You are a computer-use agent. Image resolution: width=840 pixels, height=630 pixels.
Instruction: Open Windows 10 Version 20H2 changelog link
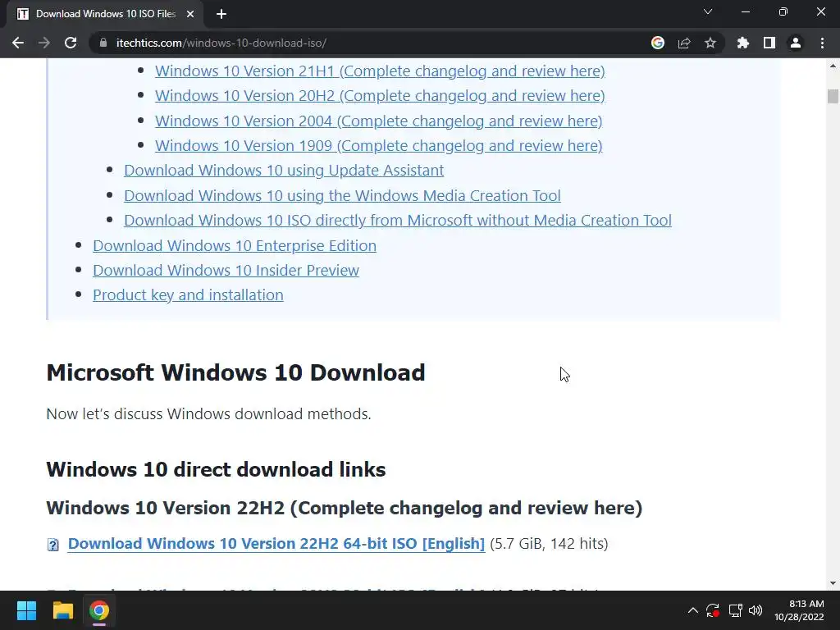380,95
